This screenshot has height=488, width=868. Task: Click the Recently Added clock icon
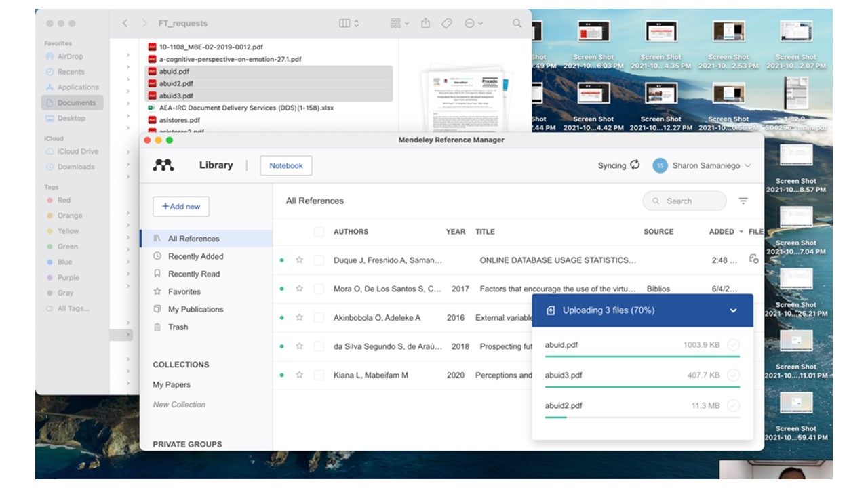coord(157,256)
